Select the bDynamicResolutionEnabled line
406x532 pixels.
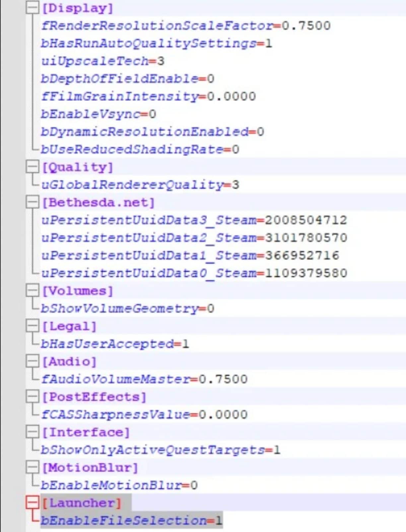click(x=152, y=132)
